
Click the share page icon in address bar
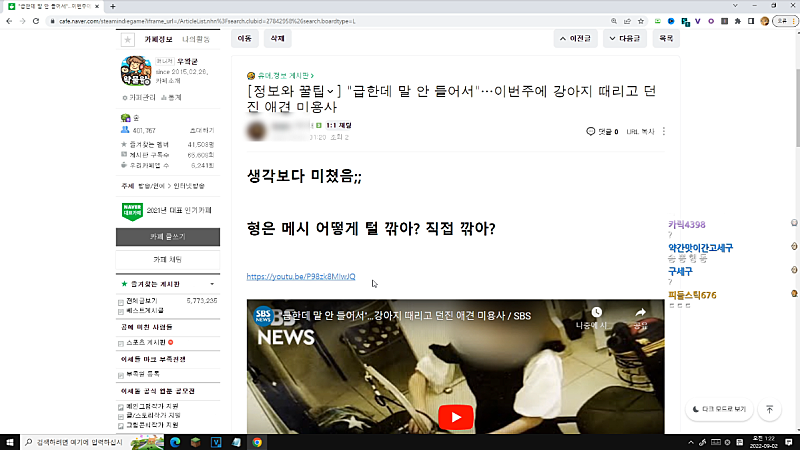(627, 21)
